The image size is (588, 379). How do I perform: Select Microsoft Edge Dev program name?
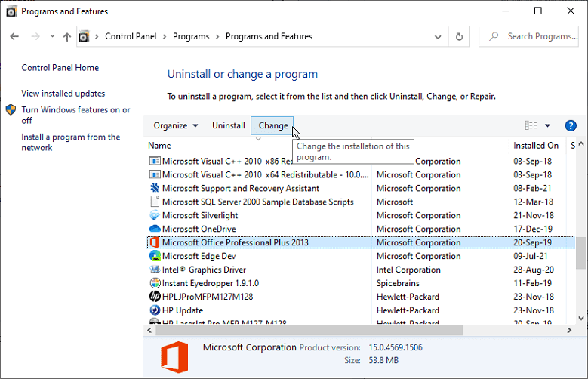click(199, 256)
